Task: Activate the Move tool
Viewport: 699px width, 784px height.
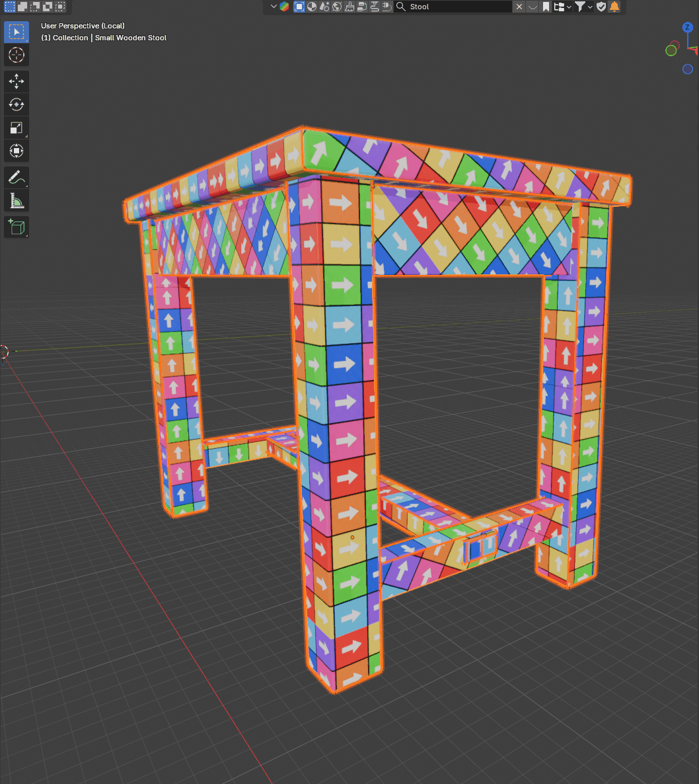Action: tap(16, 81)
